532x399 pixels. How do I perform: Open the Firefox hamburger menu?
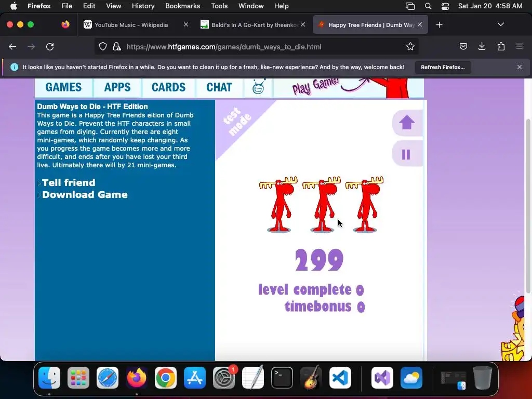(520, 47)
